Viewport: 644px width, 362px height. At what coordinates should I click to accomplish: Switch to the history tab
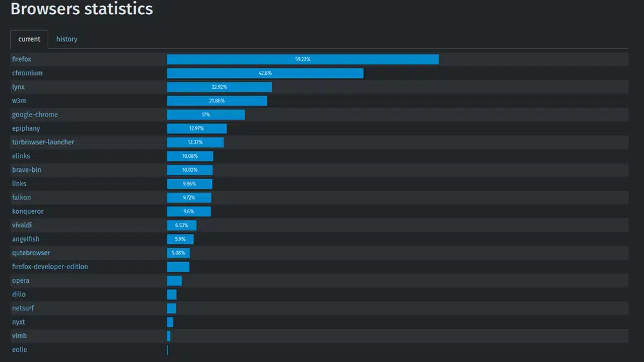pyautogui.click(x=66, y=39)
